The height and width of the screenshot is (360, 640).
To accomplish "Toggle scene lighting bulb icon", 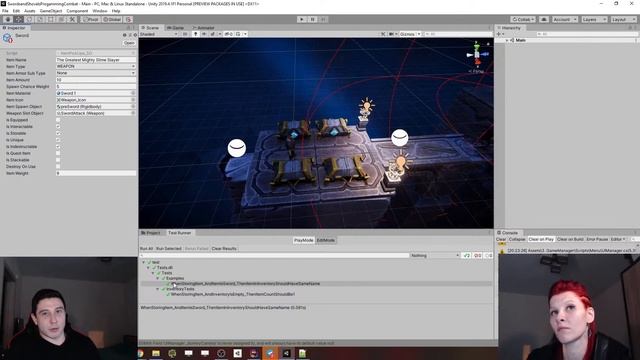I will 196,34.
